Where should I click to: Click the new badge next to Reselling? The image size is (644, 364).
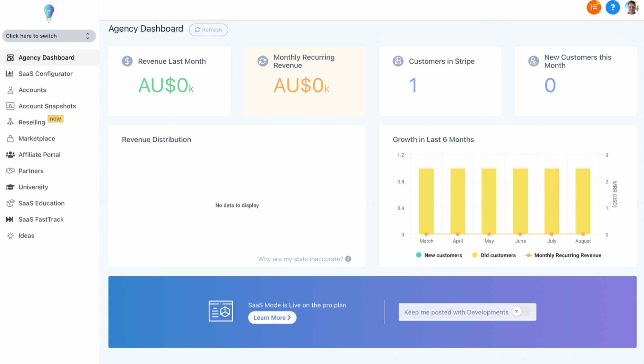[x=55, y=119]
